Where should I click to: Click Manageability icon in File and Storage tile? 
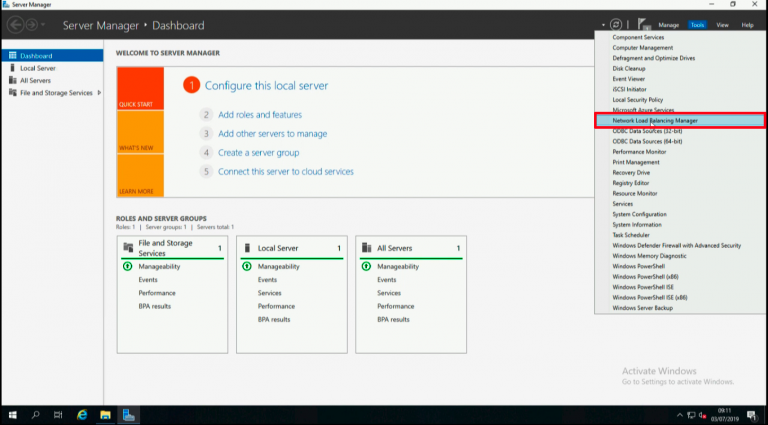[127, 266]
